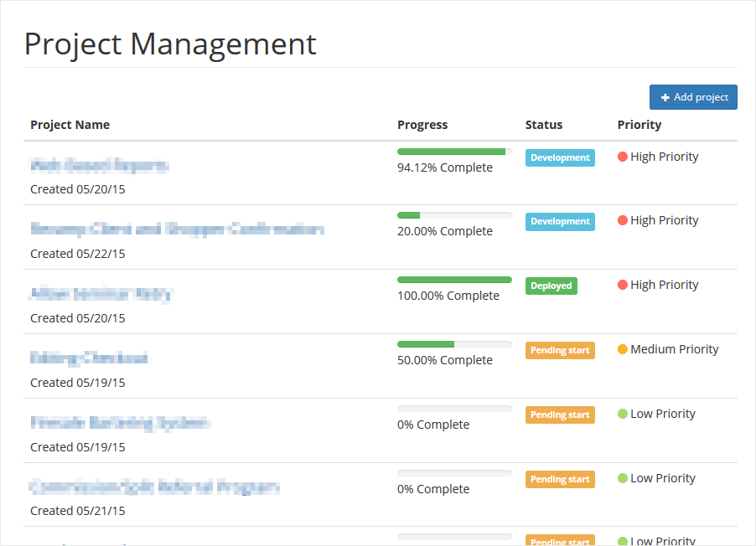Screen dimensions: 756x546
Task: Click the 50.00% Complete progress bar
Action: [453, 343]
